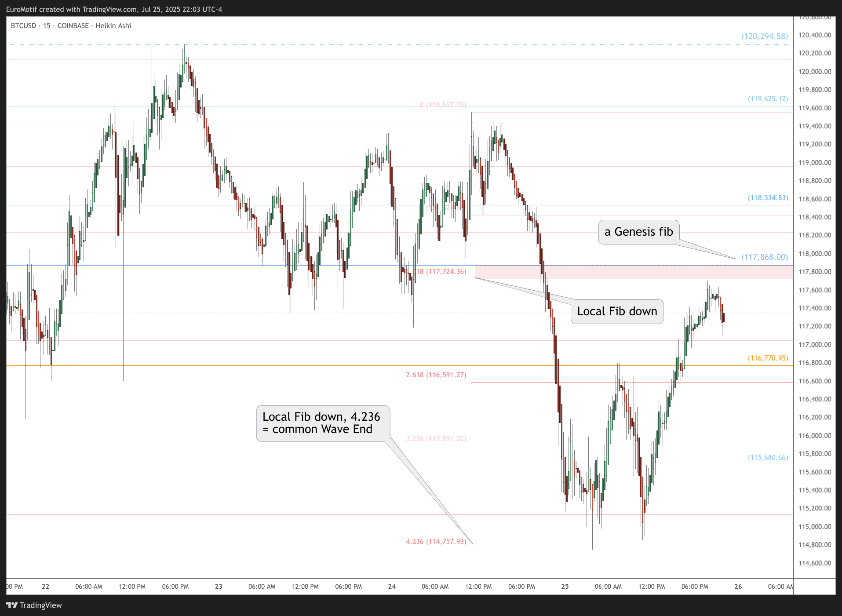Click the 114,600.00 price axis label
Screen dimensions: 842x616
(x=815, y=563)
